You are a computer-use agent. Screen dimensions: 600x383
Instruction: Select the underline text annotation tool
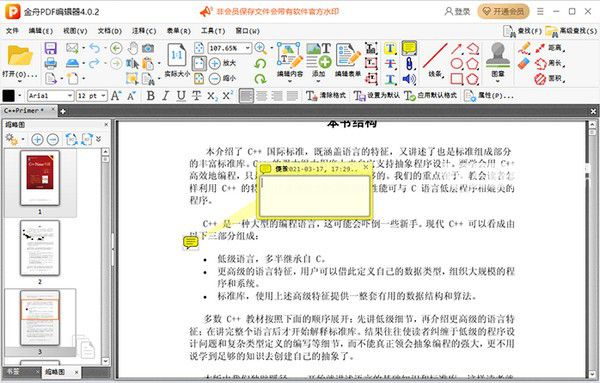tap(390, 79)
